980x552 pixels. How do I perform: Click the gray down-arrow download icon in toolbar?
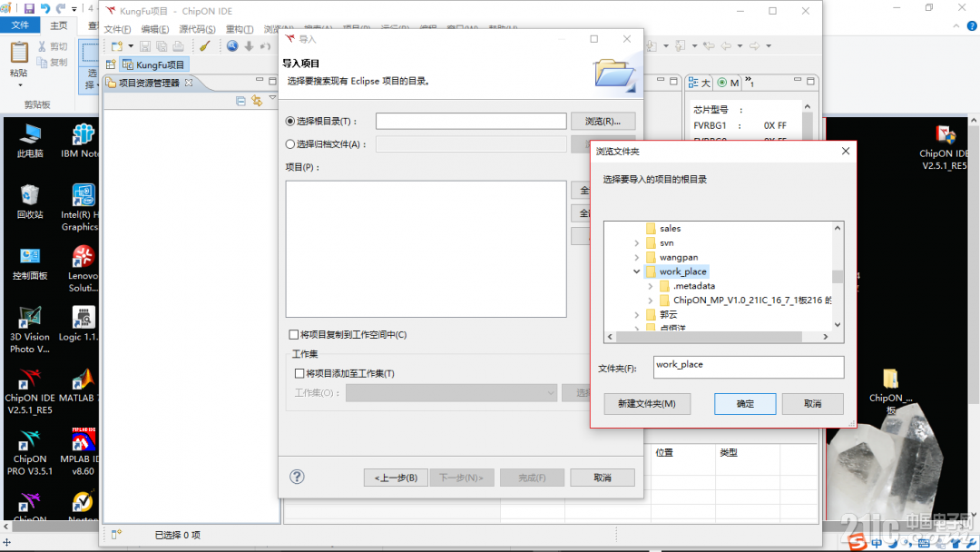[249, 46]
